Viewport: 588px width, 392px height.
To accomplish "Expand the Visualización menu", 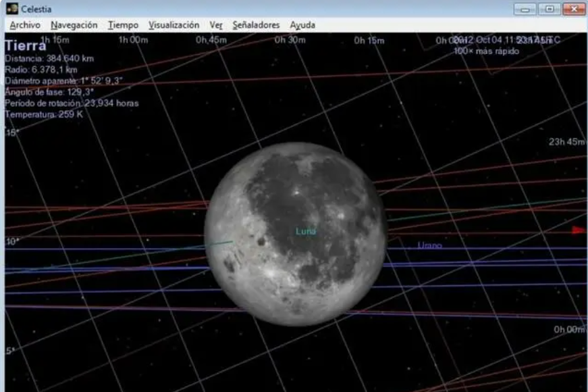I will pos(173,25).
